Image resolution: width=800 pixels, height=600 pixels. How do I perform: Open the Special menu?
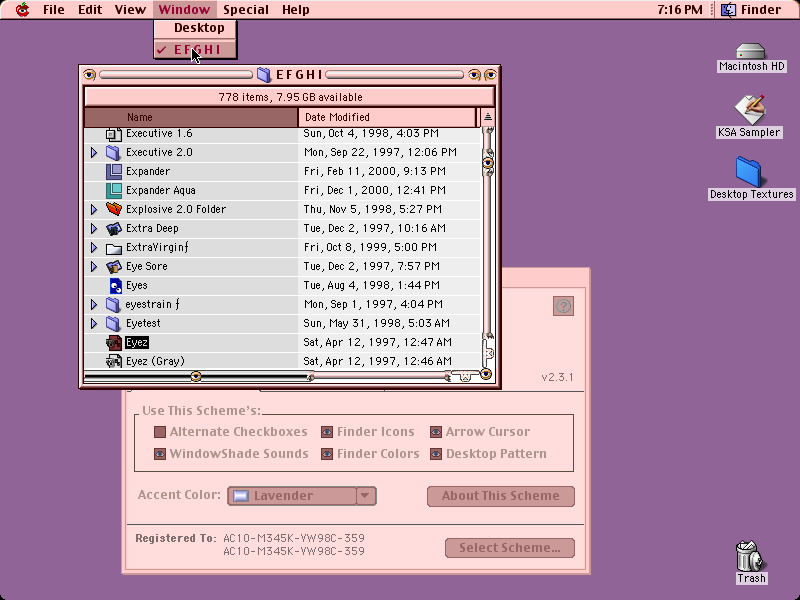(x=245, y=9)
